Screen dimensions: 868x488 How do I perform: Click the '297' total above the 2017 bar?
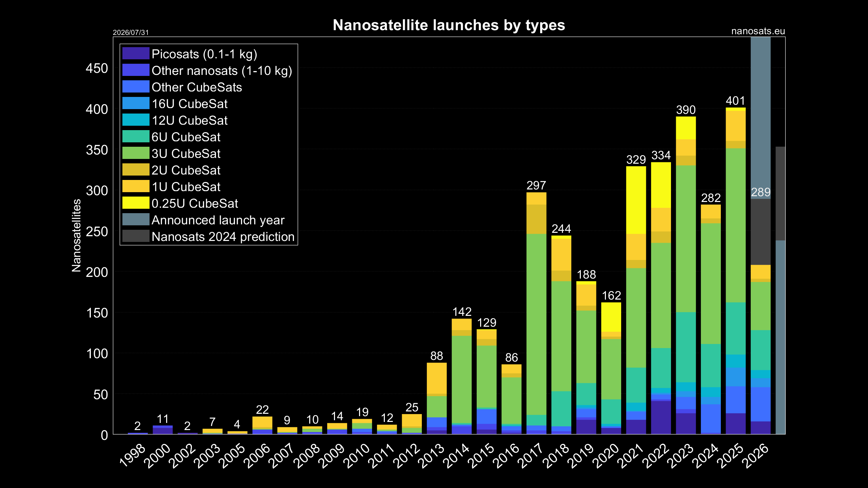coord(536,185)
